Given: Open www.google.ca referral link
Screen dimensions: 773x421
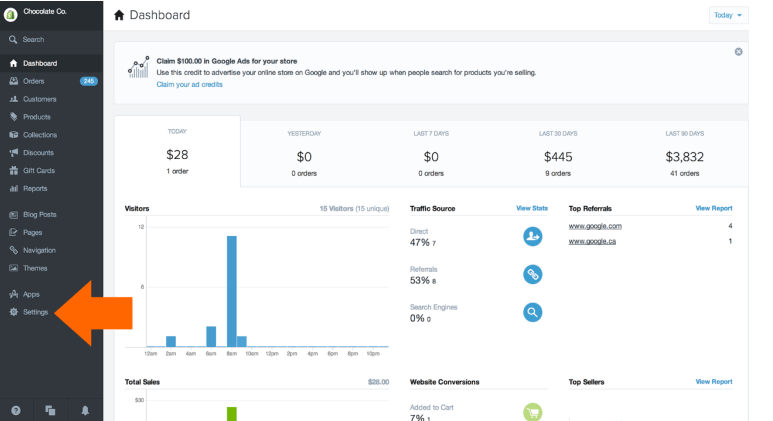Looking at the screenshot, I should [592, 241].
